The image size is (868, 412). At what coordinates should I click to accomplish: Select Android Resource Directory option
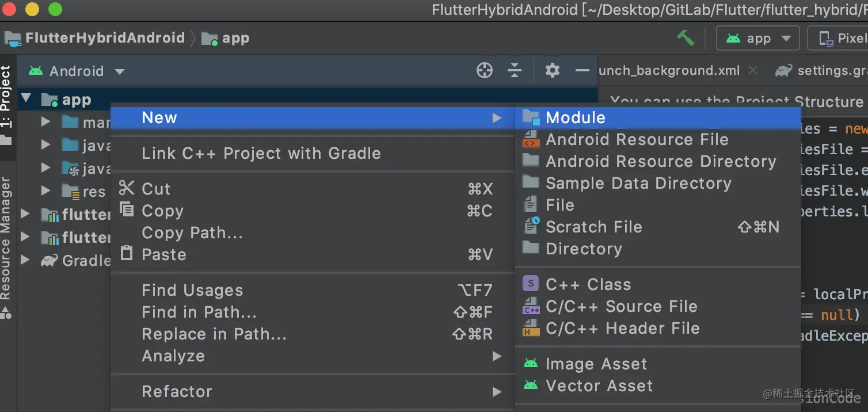658,162
